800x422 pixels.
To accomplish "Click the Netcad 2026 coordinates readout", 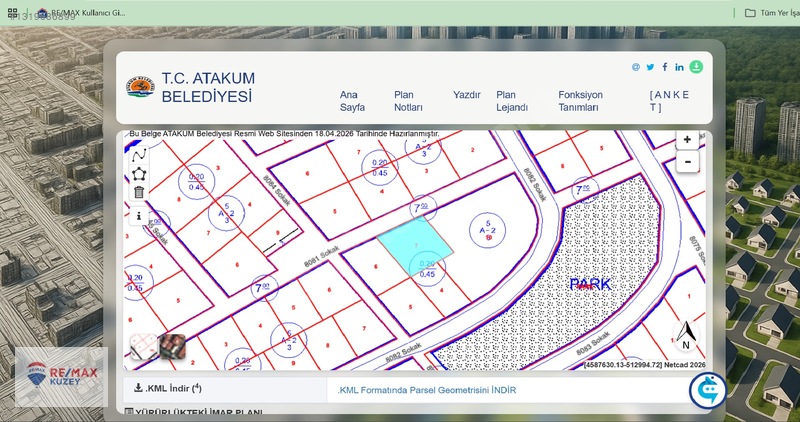I will point(644,365).
